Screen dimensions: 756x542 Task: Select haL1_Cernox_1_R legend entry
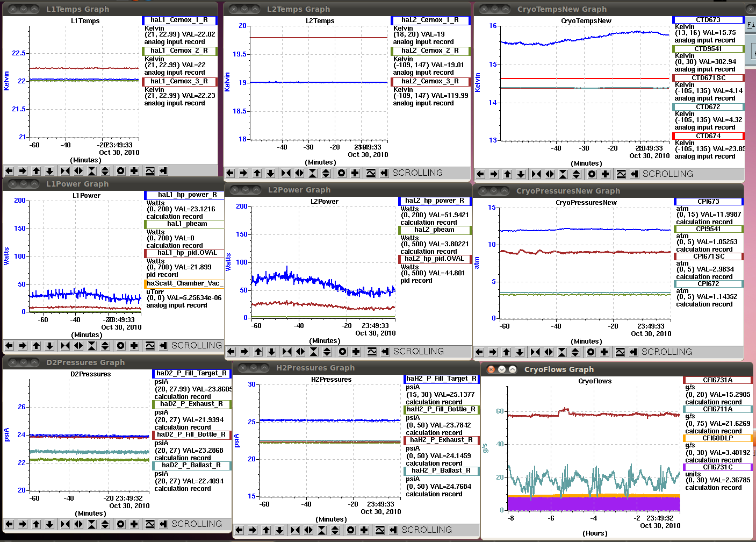(x=179, y=20)
